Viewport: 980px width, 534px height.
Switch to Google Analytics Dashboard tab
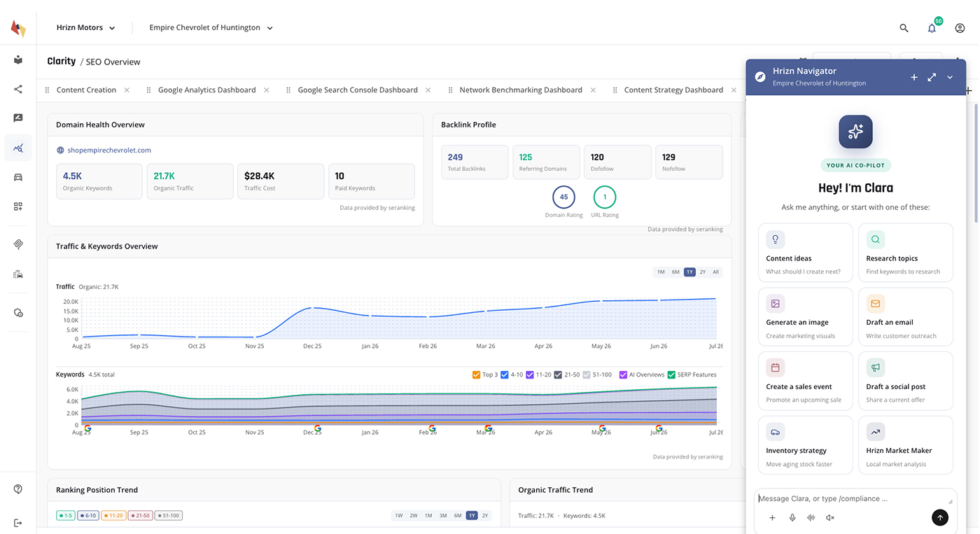206,90
